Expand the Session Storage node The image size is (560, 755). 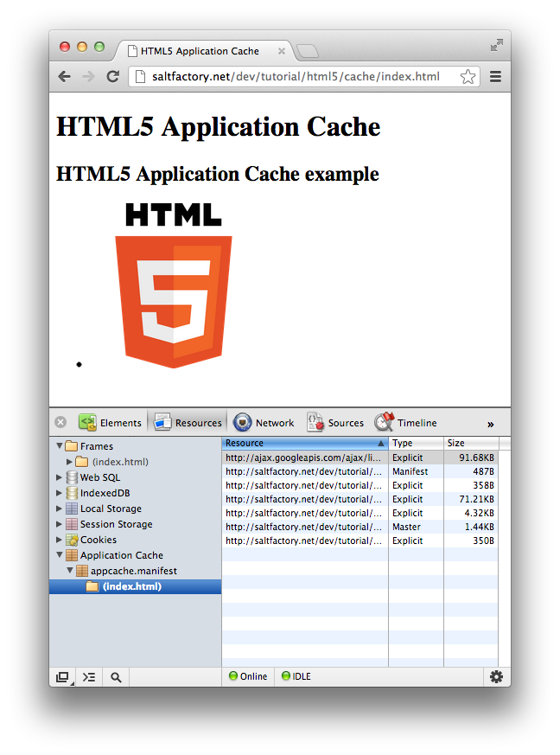click(x=59, y=524)
